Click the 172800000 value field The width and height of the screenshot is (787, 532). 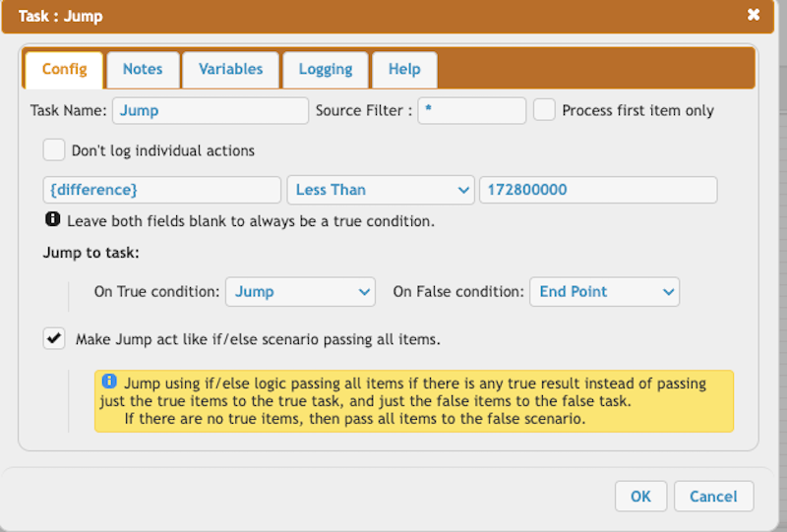point(598,190)
